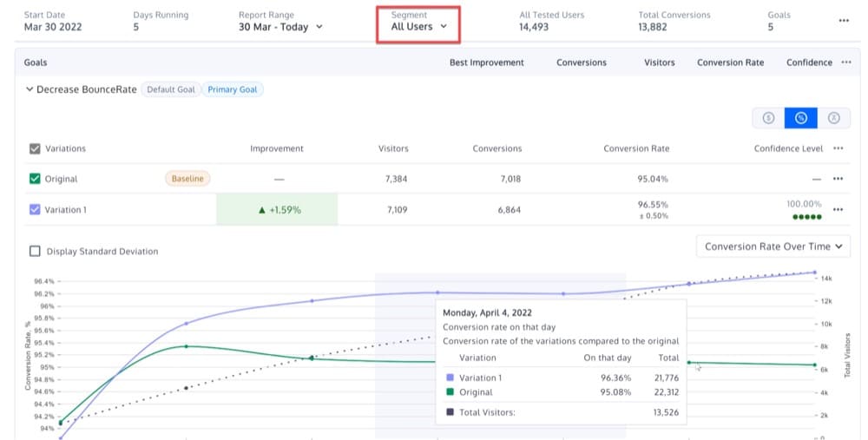Click the third view icon beside percent
Viewport: 868px width, 440px height.
(x=833, y=118)
